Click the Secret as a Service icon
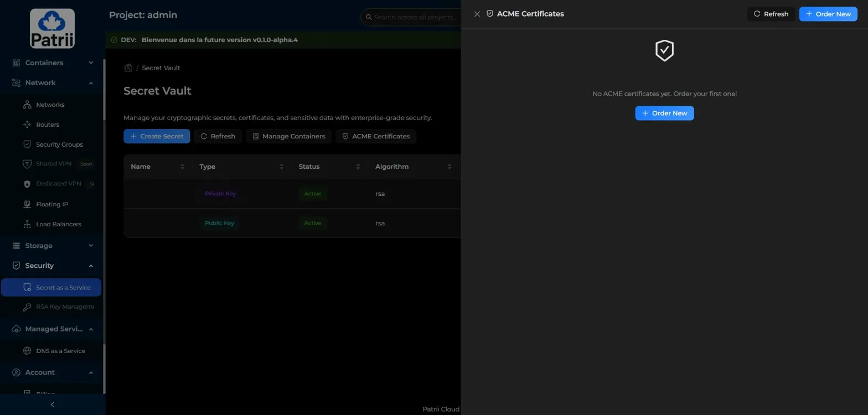 click(27, 288)
